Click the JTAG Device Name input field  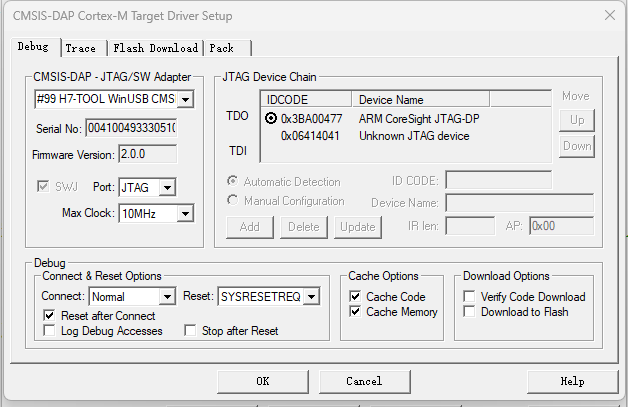519,203
